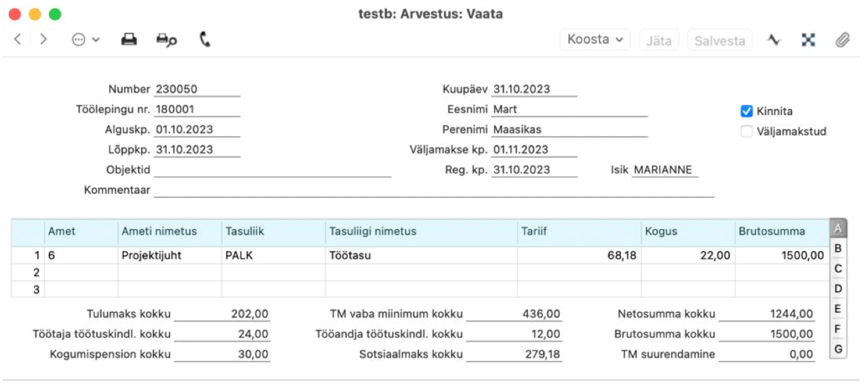Click the activity workflow zigzag icon
The width and height of the screenshot is (868, 388).
pyautogui.click(x=775, y=40)
